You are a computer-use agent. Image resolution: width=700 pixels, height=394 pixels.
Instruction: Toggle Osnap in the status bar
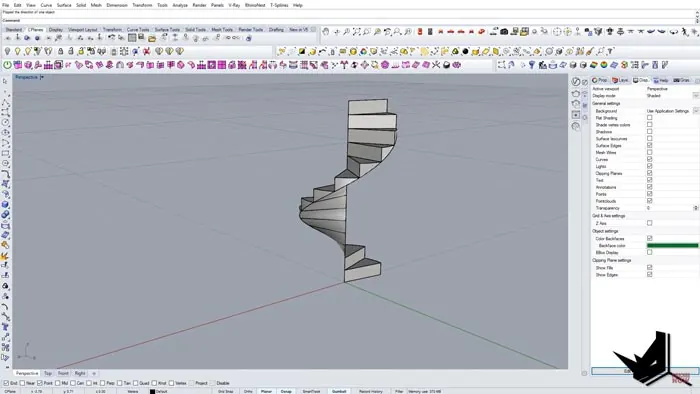coord(286,391)
